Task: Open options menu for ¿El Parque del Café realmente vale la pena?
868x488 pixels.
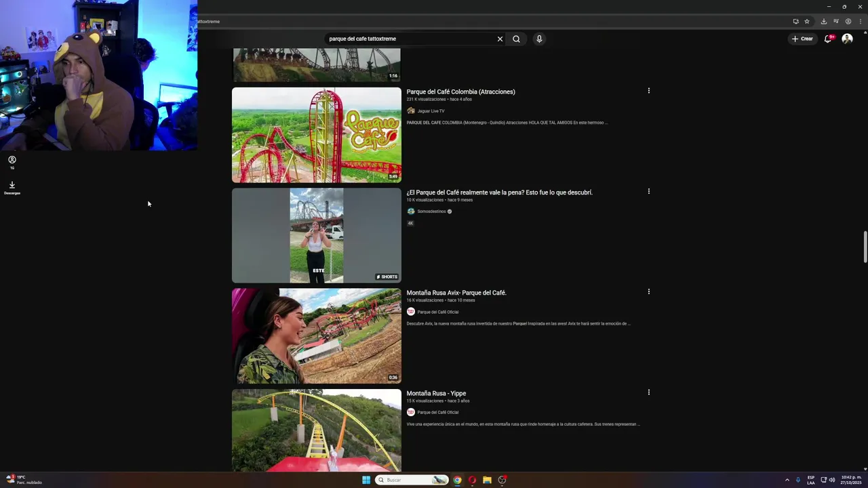Action: [x=649, y=191]
